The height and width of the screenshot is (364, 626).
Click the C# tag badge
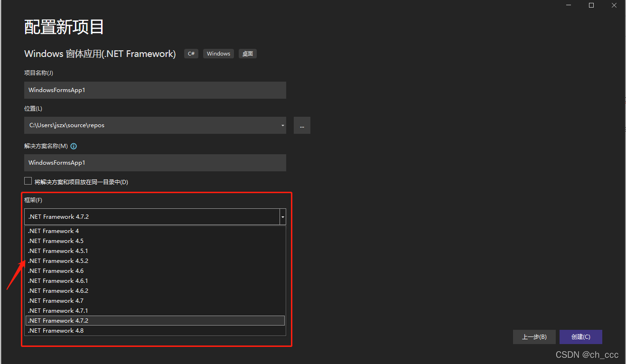[191, 54]
